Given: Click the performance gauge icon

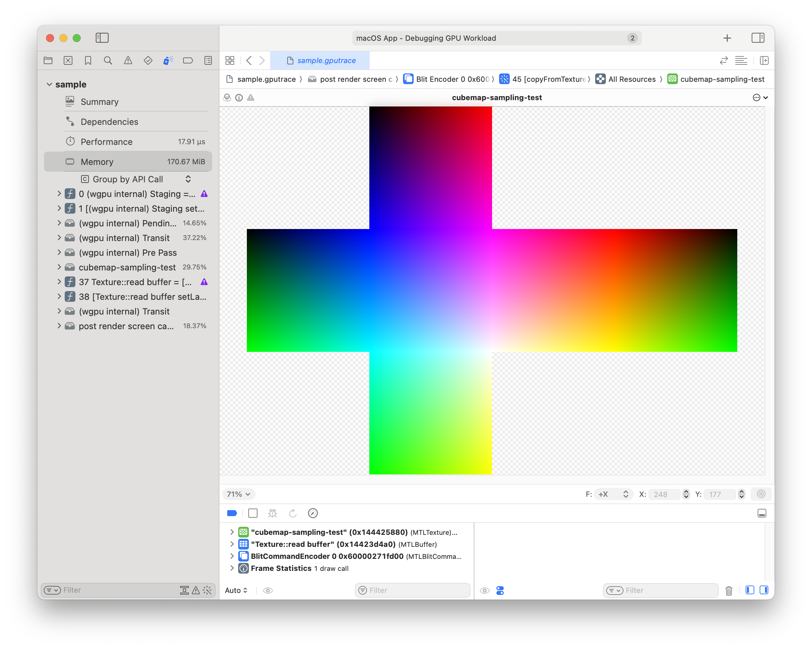Looking at the screenshot, I should (x=313, y=513).
